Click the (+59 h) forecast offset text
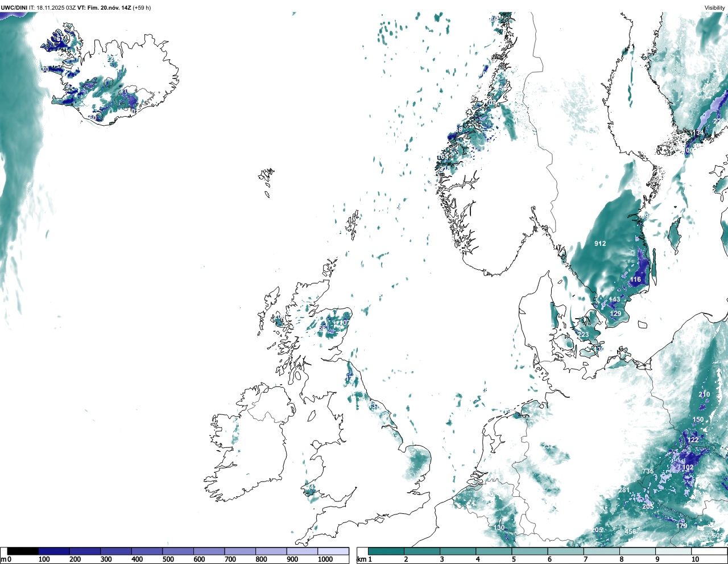This screenshot has height=564, width=728. tap(142, 7)
